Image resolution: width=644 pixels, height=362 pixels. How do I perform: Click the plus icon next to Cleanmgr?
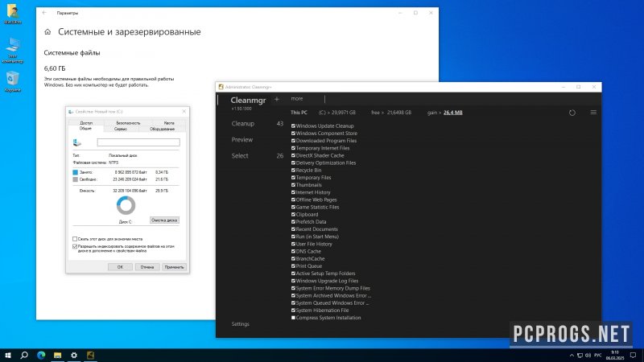(x=277, y=99)
